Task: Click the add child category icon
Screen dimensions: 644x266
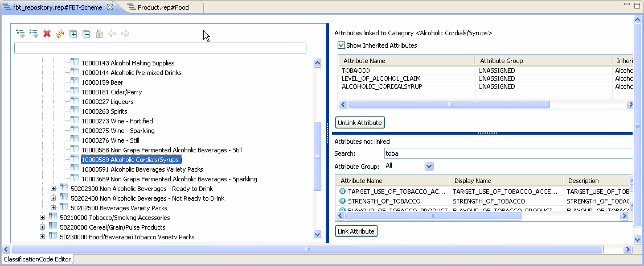Action: (x=20, y=34)
